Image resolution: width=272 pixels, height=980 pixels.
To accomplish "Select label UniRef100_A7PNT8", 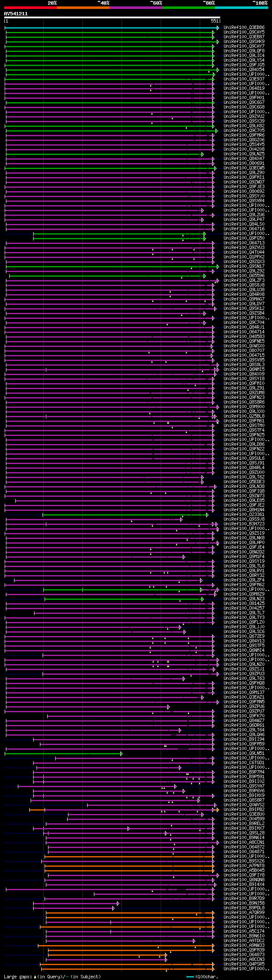I will (x=244, y=866).
